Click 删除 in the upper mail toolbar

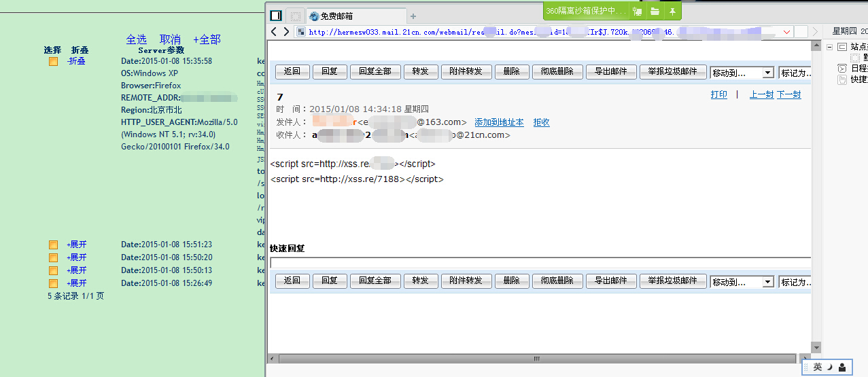coord(512,71)
